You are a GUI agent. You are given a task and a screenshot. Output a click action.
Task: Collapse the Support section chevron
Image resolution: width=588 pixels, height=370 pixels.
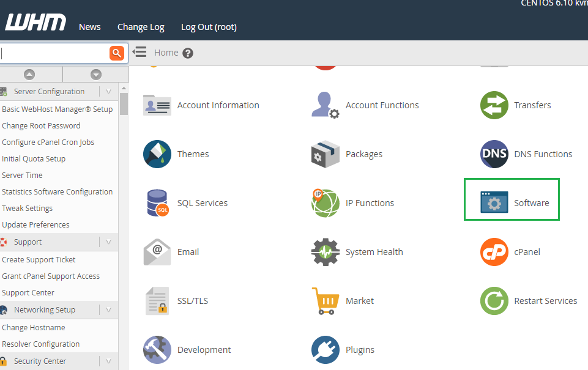click(x=109, y=242)
